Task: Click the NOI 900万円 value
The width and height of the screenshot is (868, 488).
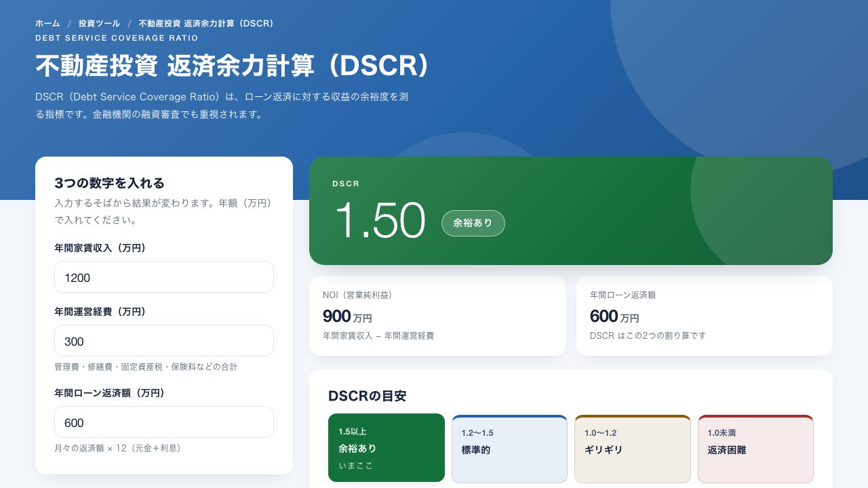Action: [x=347, y=317]
